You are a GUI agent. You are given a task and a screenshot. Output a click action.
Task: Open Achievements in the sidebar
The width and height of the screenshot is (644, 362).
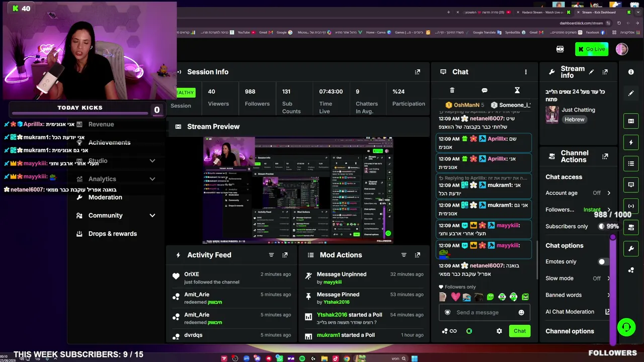pyautogui.click(x=109, y=143)
